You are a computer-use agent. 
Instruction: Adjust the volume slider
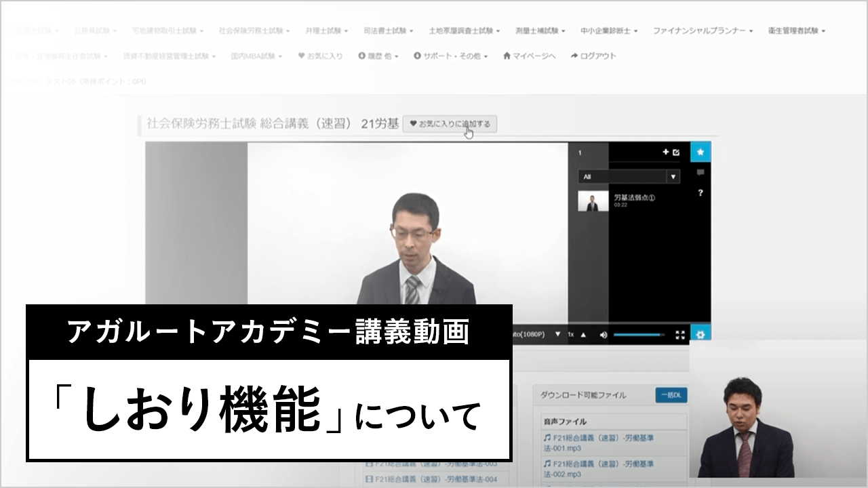639,334
